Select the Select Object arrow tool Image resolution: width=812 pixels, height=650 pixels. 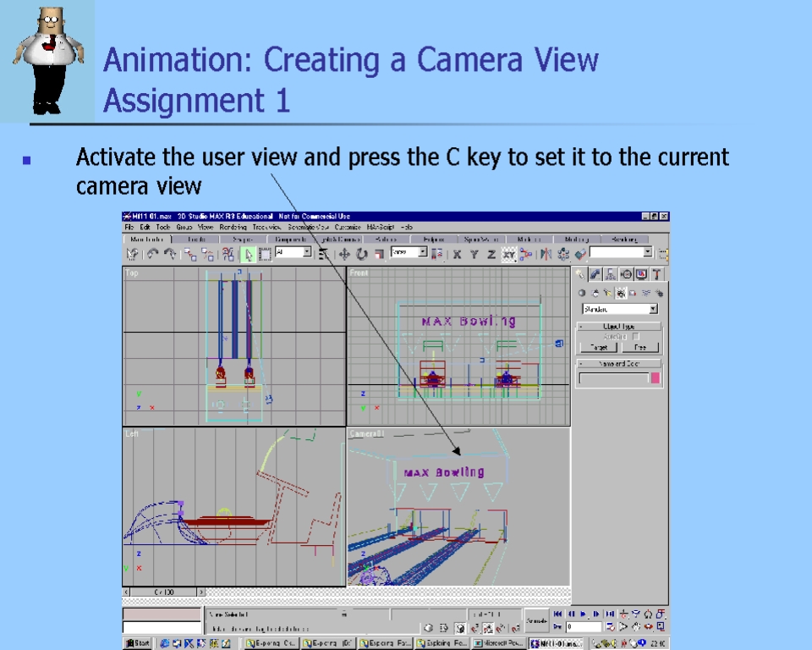[x=249, y=253]
